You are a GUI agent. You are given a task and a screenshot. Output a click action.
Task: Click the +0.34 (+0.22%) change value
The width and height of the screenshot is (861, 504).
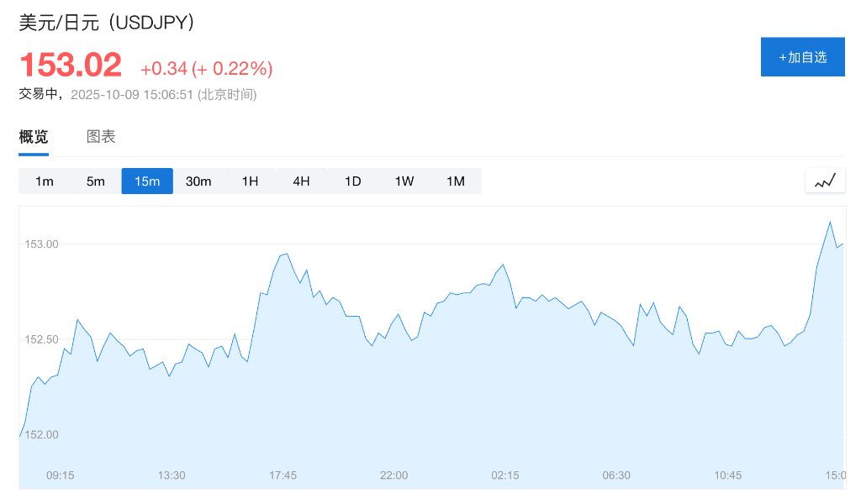206,68
